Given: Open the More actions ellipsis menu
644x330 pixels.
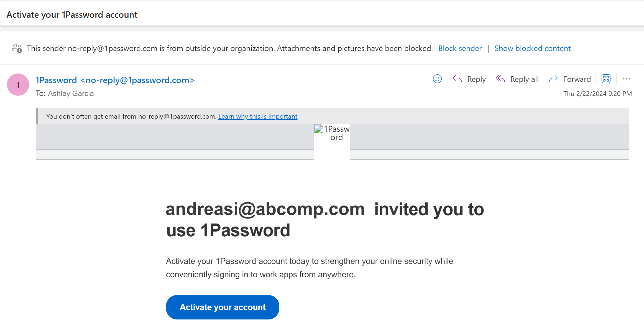Looking at the screenshot, I should [x=626, y=79].
